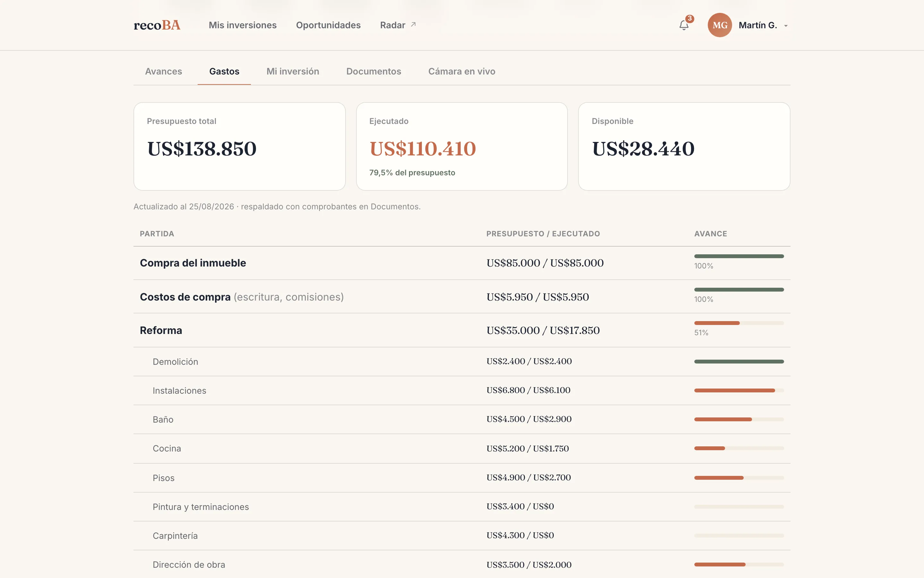
Task: Click the recoBA logo
Action: click(157, 25)
